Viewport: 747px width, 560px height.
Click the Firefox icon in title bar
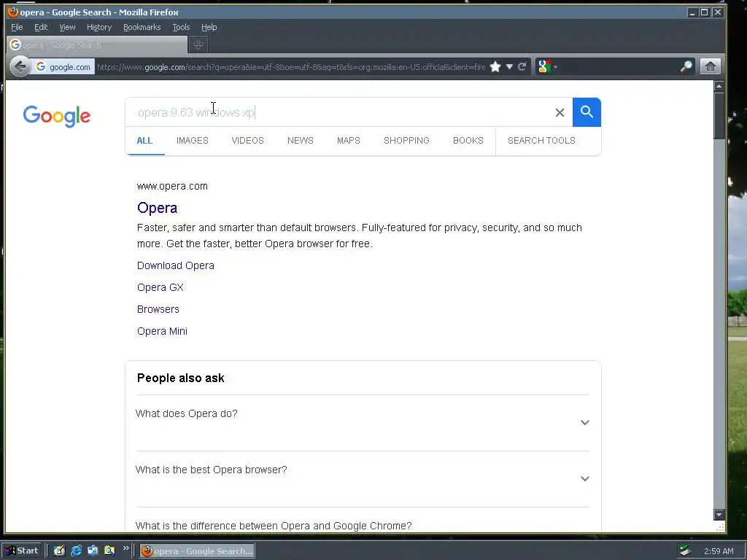coord(13,12)
